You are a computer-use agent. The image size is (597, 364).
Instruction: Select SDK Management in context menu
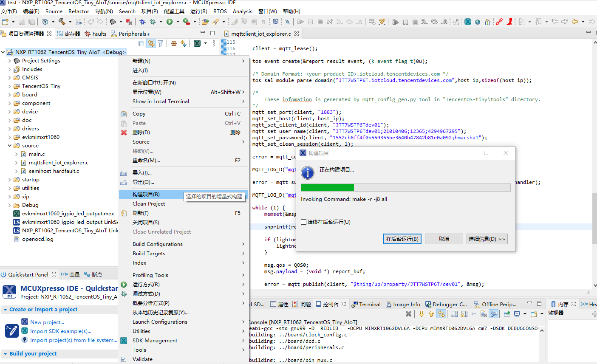point(184,341)
